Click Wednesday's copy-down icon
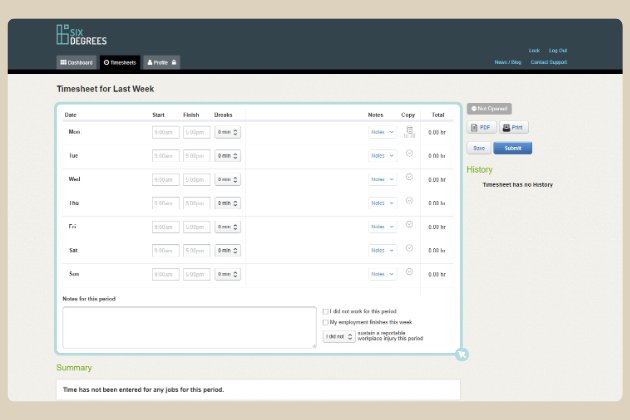Screen dimensions: 630x420 pos(408,177)
